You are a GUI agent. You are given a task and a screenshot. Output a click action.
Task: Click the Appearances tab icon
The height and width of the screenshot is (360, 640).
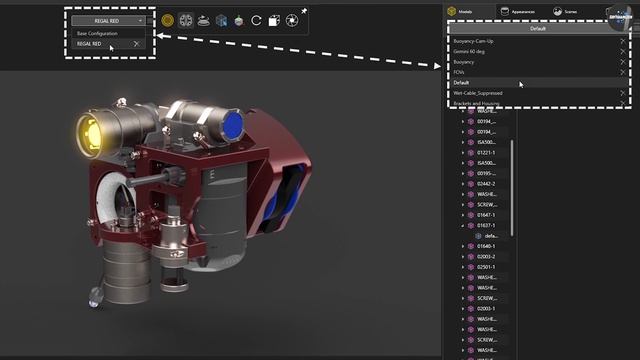[505, 11]
